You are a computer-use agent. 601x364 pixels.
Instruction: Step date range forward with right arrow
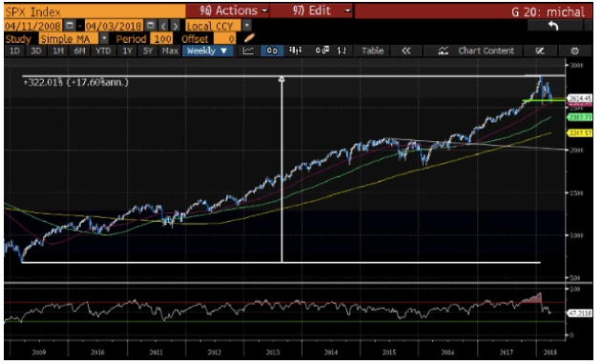tap(176, 26)
